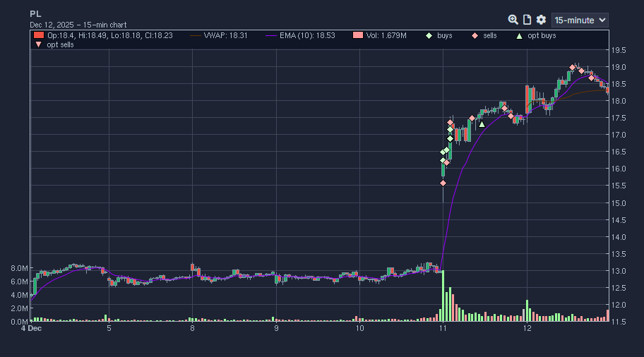Click the '4 Dec' x-axis label
Viewport: 644px width, 357px height.
pos(31,328)
